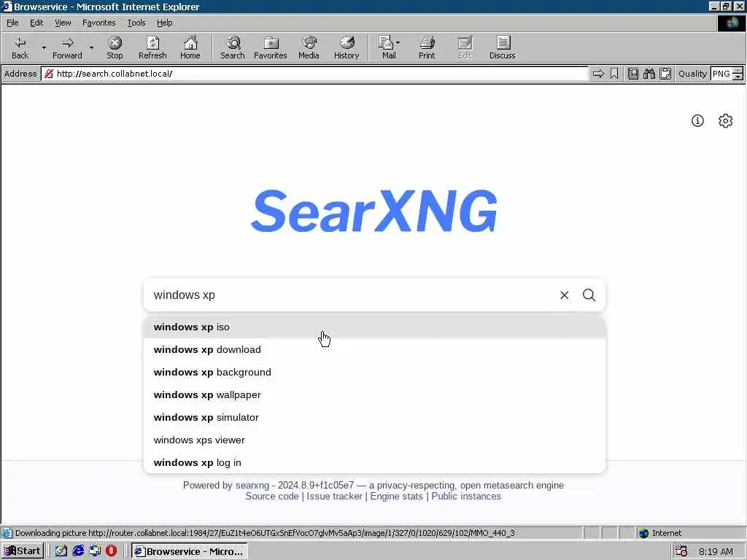Select suggestion windows xps viewer
Screen dimensions: 747x560
(374, 440)
